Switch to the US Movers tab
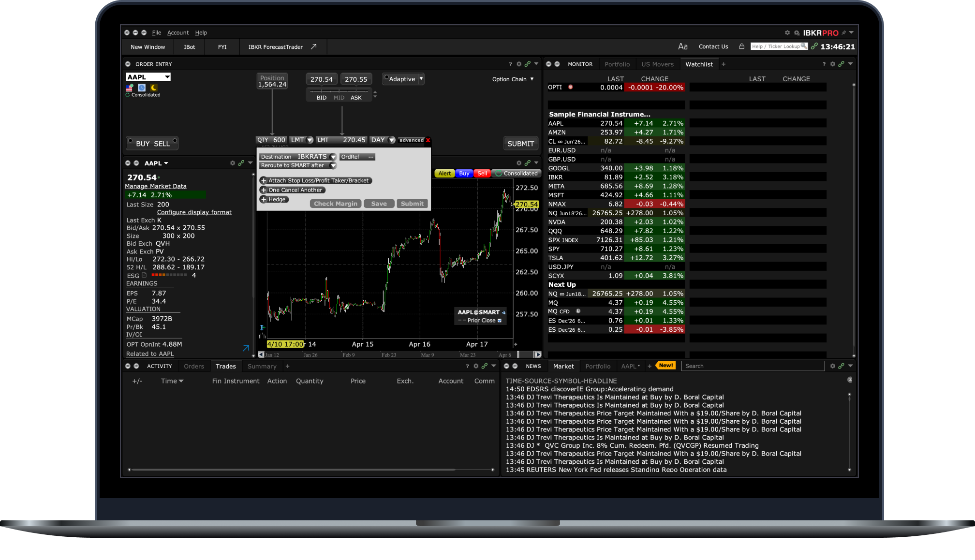This screenshot has width=975, height=560. [657, 64]
